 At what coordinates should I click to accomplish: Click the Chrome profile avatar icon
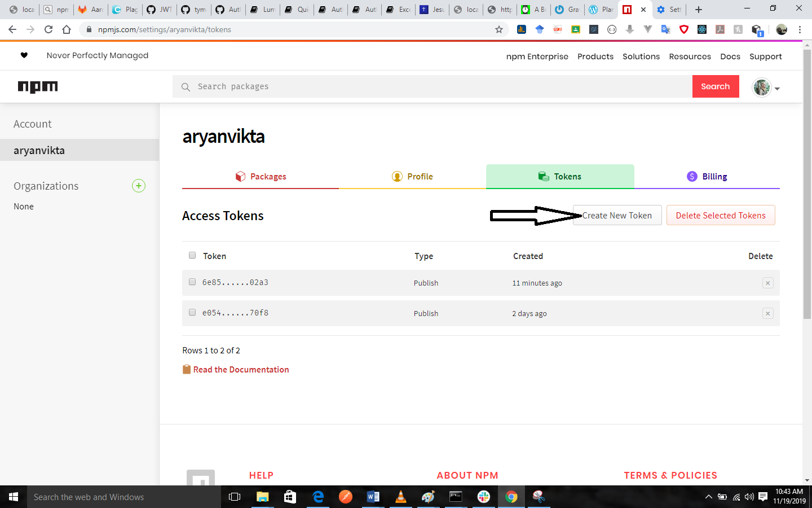pos(782,29)
